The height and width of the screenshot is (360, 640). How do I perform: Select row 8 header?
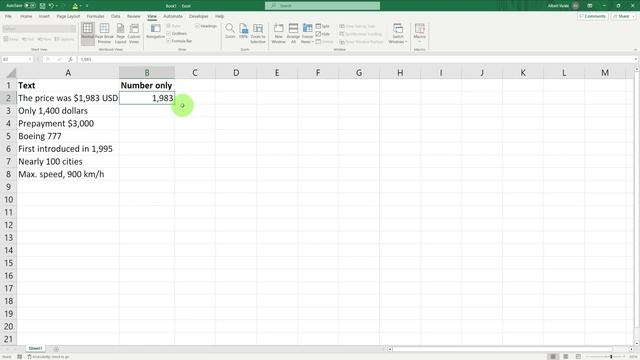[8, 174]
